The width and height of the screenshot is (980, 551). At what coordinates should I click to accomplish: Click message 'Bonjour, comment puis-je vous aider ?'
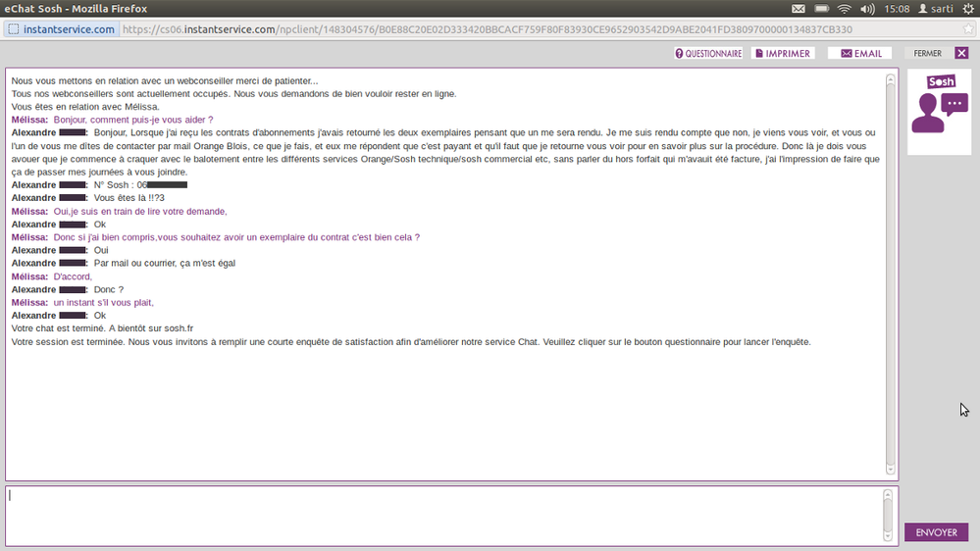pos(133,120)
